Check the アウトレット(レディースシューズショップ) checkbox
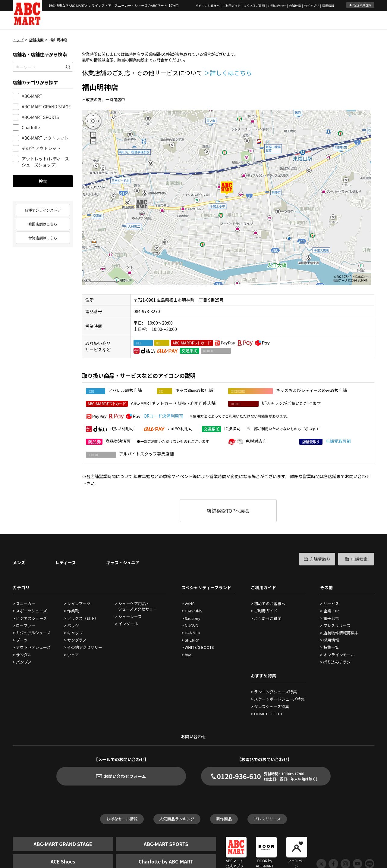The width and height of the screenshot is (387, 868). tap(16, 159)
